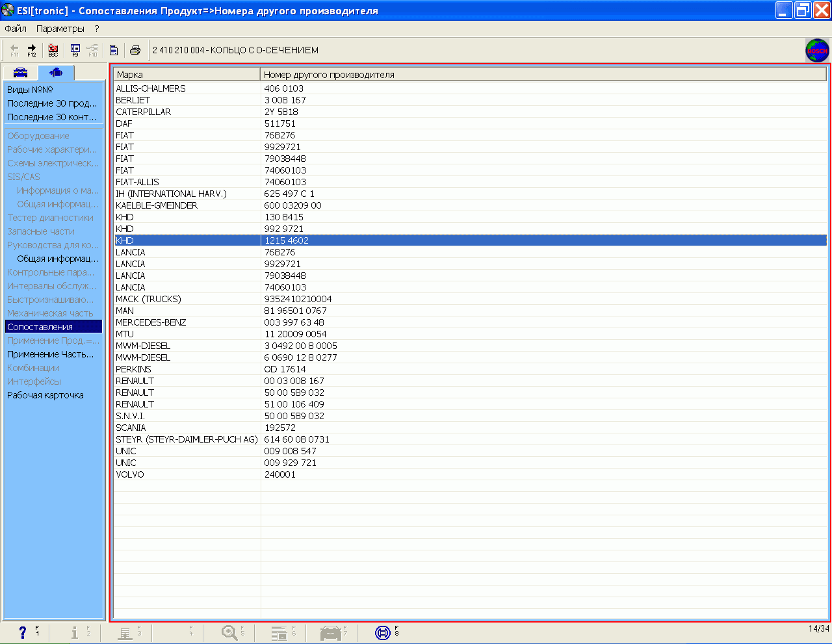
Task: Select the SCANIA row
Action: tap(471, 428)
